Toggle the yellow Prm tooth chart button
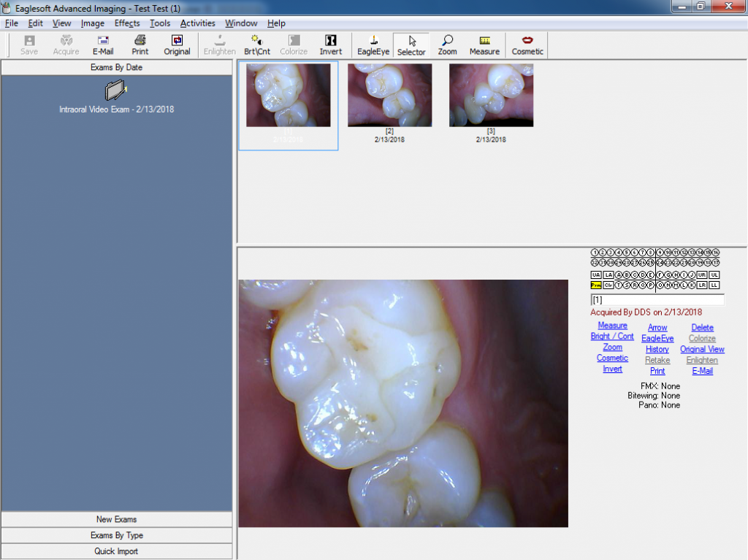748x560 pixels. coord(596,285)
